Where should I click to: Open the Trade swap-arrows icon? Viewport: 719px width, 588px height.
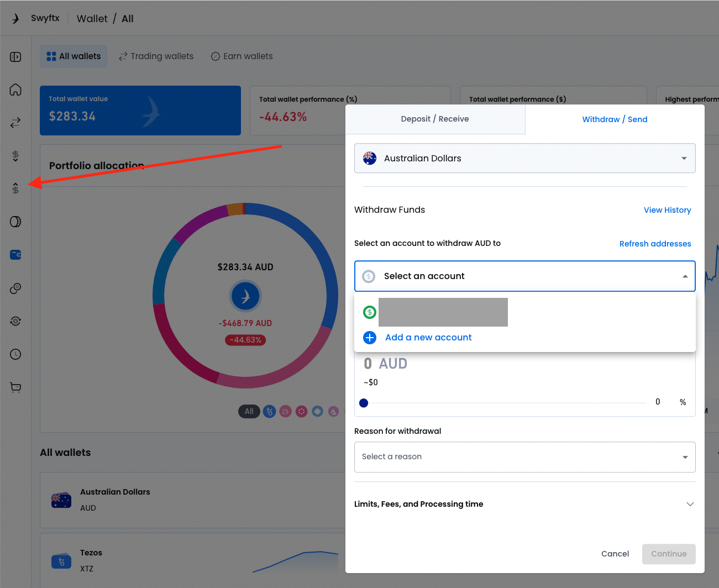tap(15, 122)
